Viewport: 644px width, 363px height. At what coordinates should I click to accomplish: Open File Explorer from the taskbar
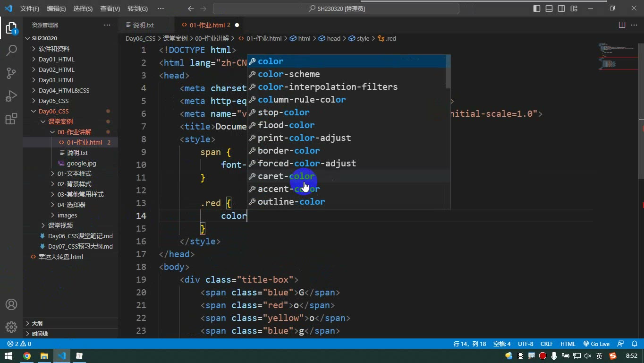44,356
